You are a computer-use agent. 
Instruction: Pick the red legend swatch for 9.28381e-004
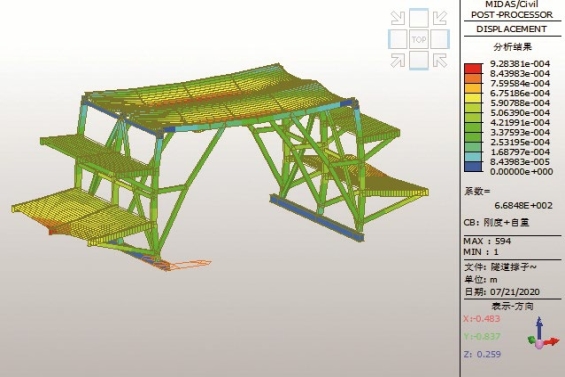473,68
